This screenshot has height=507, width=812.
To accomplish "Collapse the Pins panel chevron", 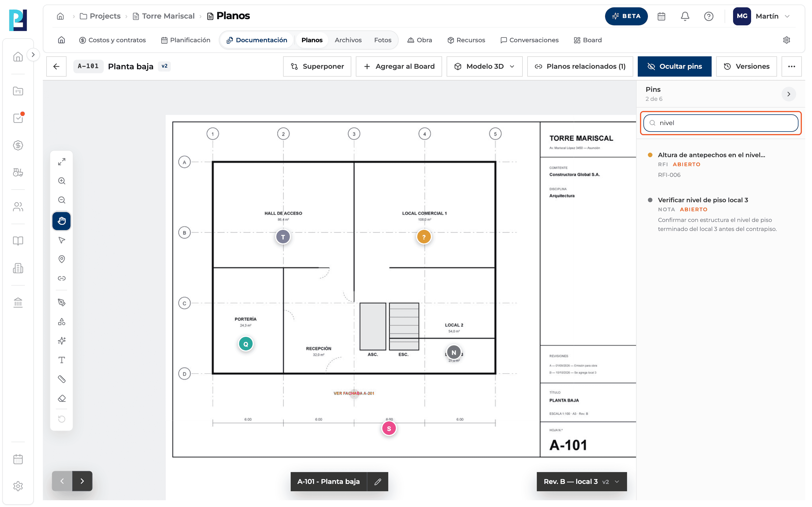I will tap(788, 94).
